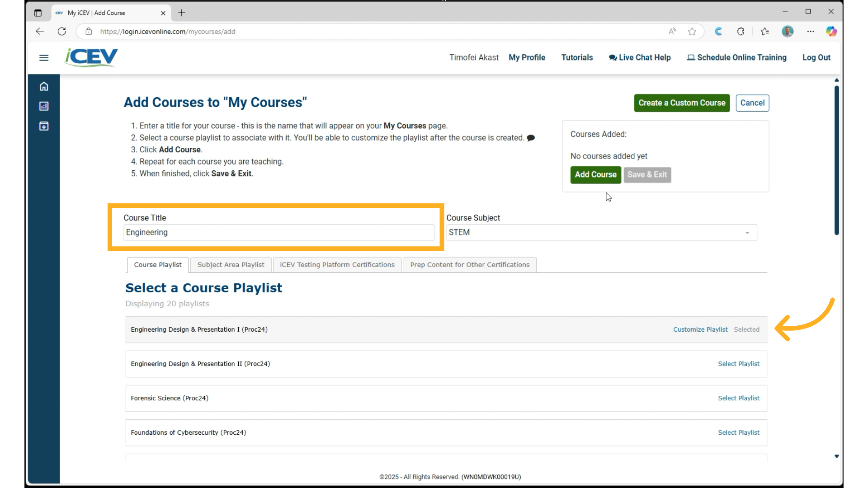Open Live Chat Help
This screenshot has height=488, width=868.
(640, 57)
